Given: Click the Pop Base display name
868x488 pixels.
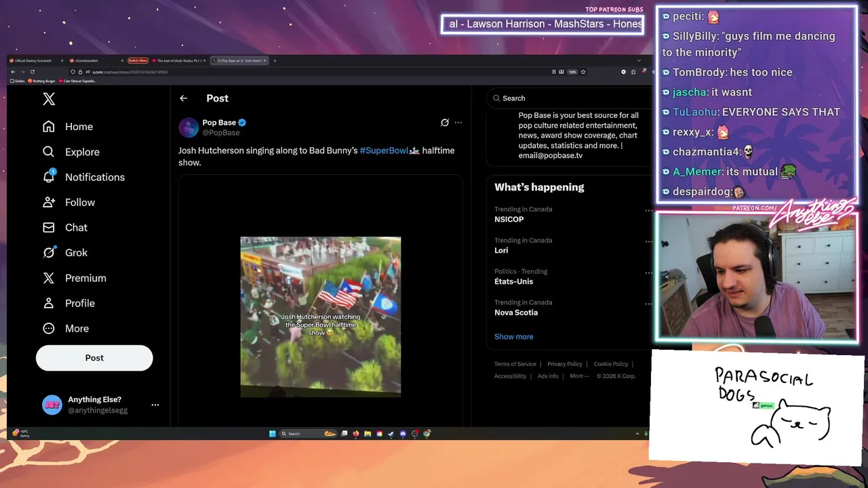Looking at the screenshot, I should [x=219, y=123].
